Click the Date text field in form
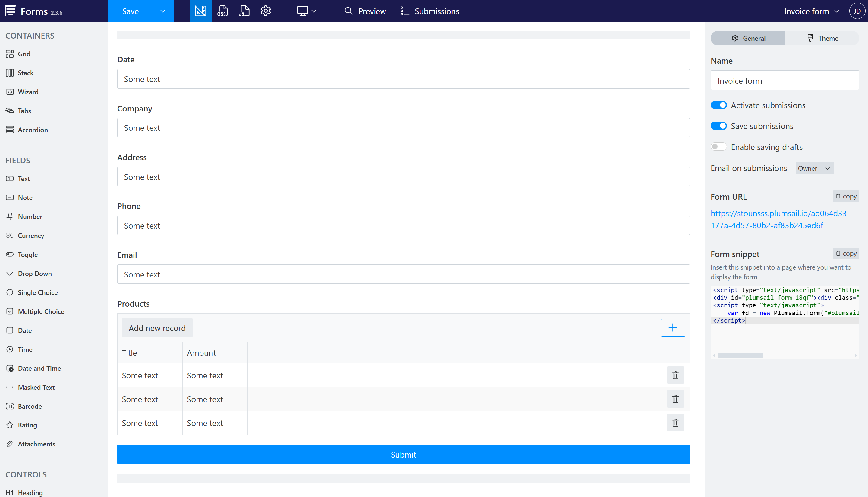This screenshot has height=497, width=868. point(403,79)
